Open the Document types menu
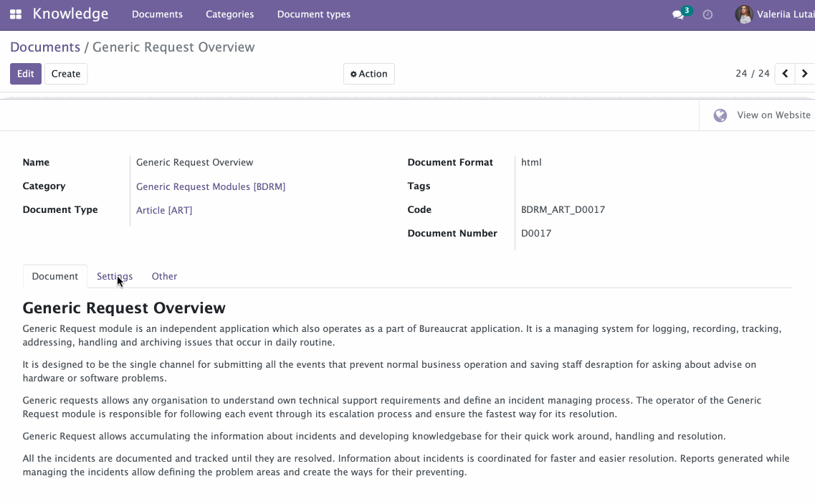 pos(313,14)
